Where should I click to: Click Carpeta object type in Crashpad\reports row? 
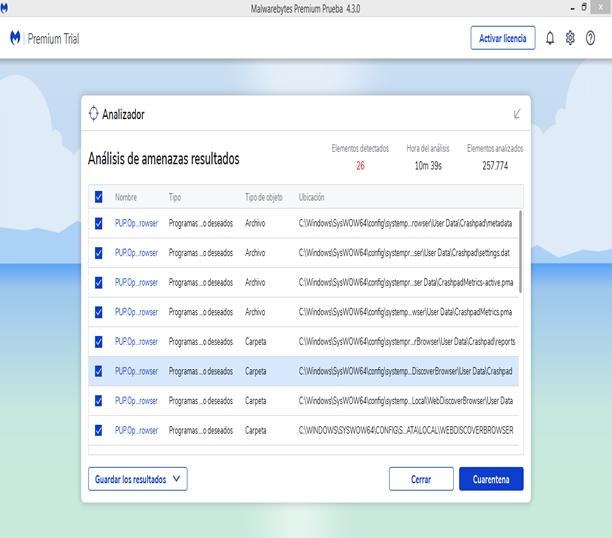(255, 342)
